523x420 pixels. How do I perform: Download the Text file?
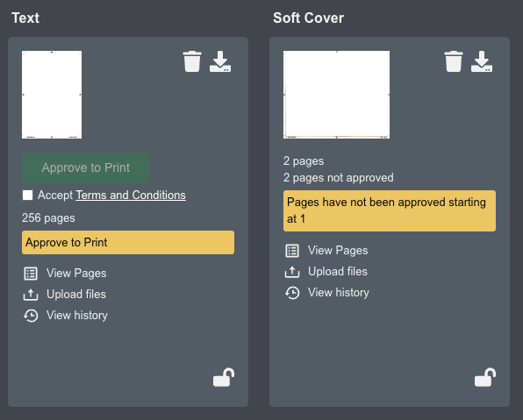[x=220, y=61]
